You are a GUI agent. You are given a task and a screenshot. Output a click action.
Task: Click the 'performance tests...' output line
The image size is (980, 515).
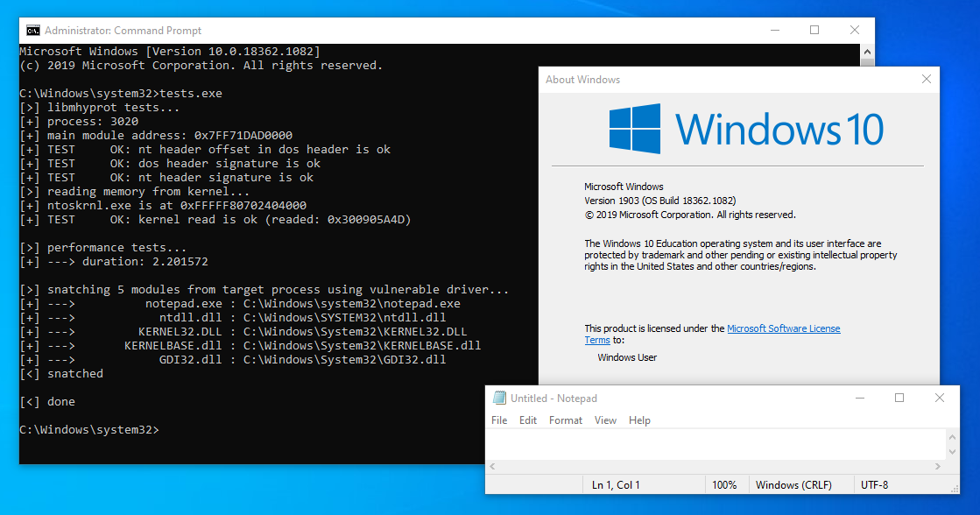tap(103, 248)
